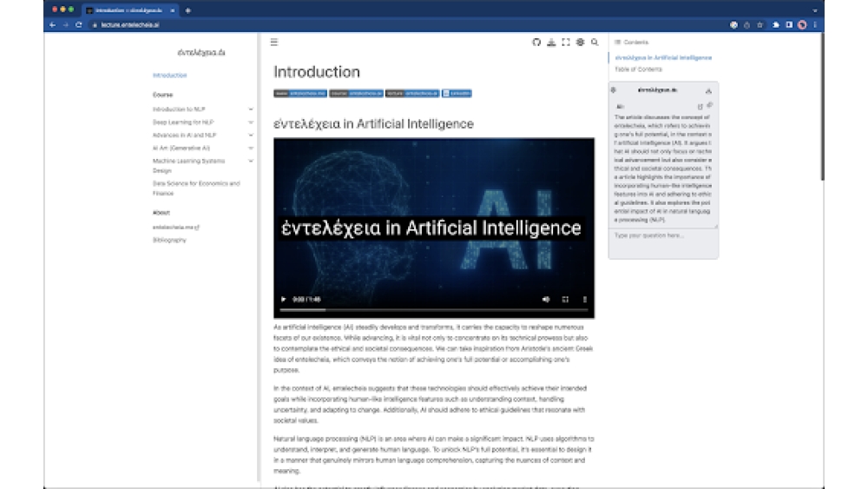The width and height of the screenshot is (868, 489).
Task: Open Advances in AI and NLP page
Action: [184, 135]
